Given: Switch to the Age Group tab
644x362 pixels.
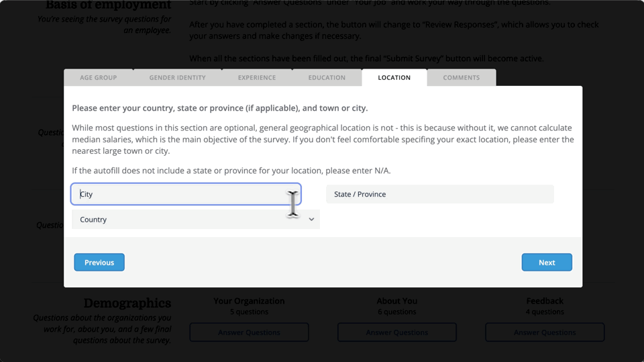Looking at the screenshot, I should [x=99, y=78].
